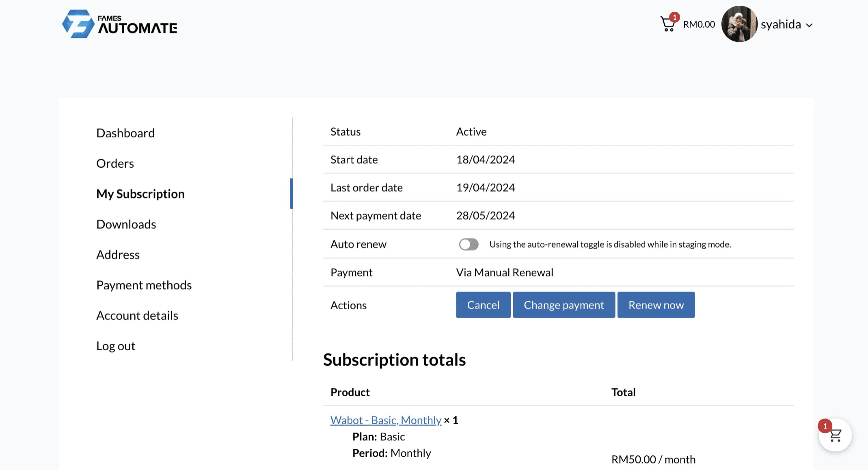Click the Change payment button

point(564,305)
